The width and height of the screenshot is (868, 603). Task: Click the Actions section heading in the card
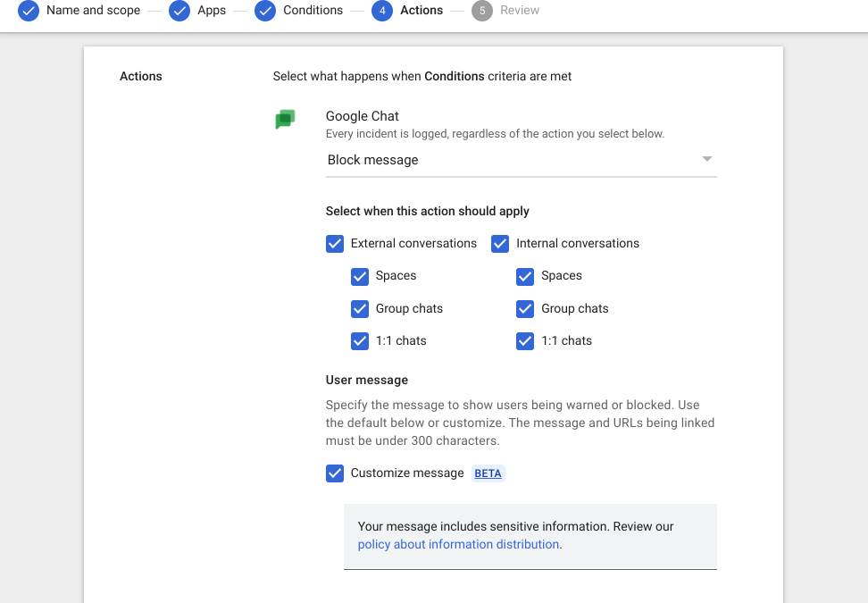point(140,77)
